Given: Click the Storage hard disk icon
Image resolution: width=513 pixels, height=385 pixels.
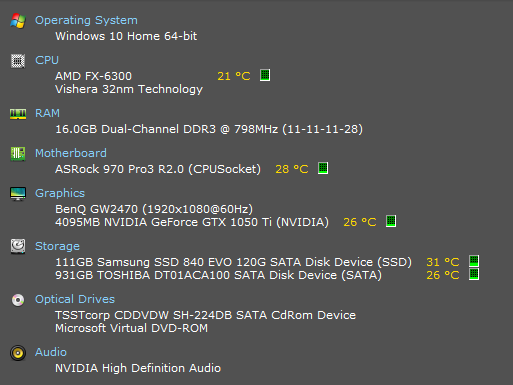Looking at the screenshot, I should [x=18, y=247].
